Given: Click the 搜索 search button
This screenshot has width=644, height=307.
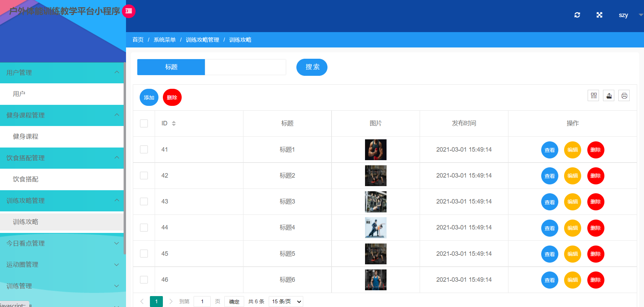Looking at the screenshot, I should tap(312, 67).
